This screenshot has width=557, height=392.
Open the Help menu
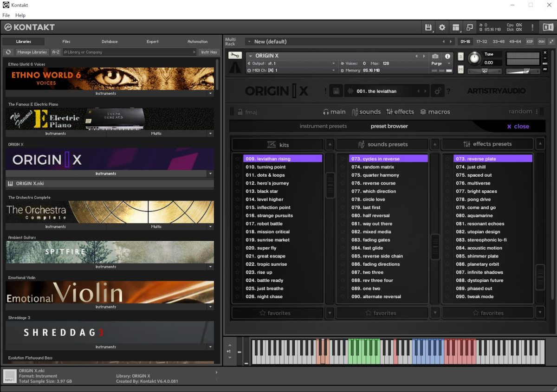(x=20, y=15)
